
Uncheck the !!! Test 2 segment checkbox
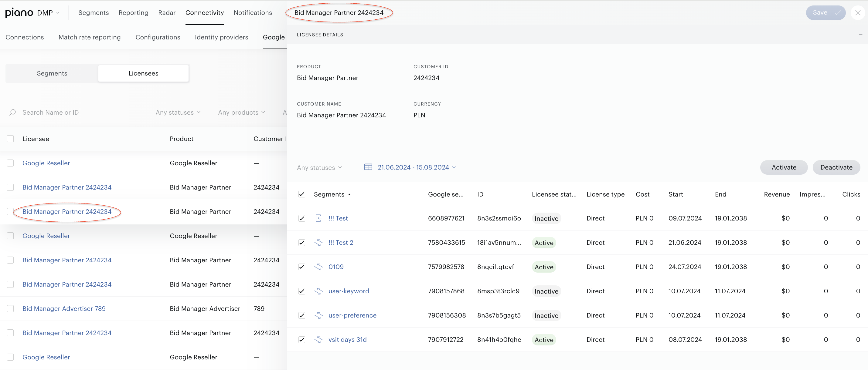tap(301, 242)
